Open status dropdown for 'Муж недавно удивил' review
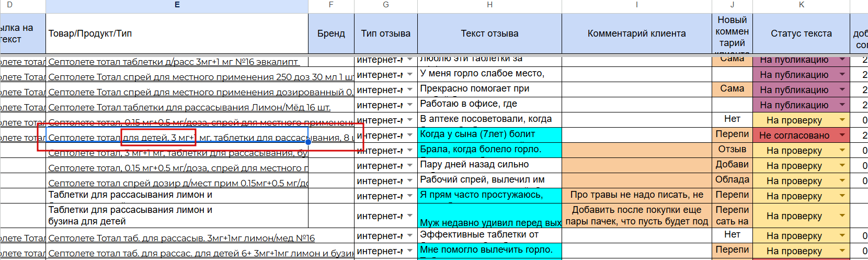 point(842,216)
